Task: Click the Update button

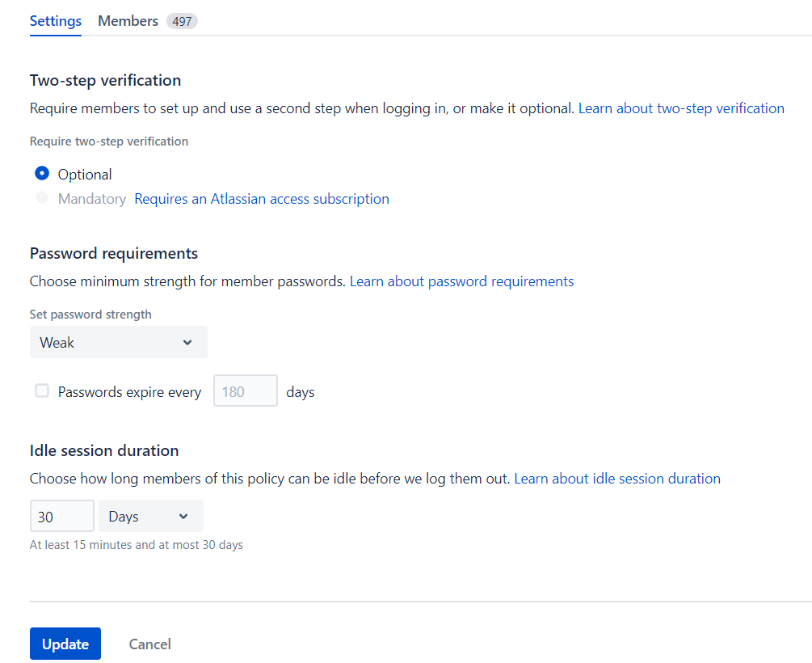Action: point(65,644)
